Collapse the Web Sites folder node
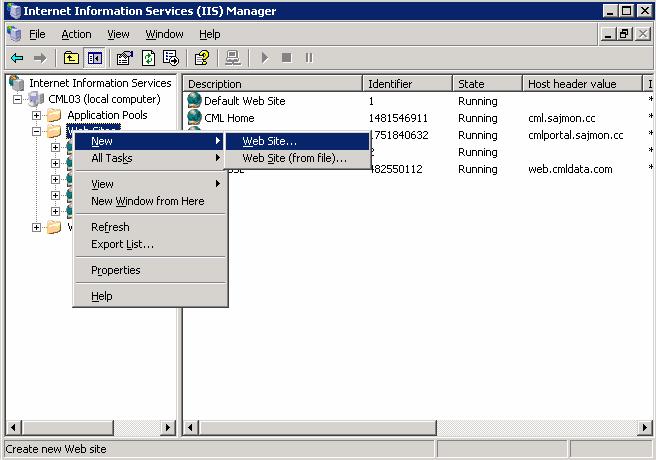 (x=36, y=131)
